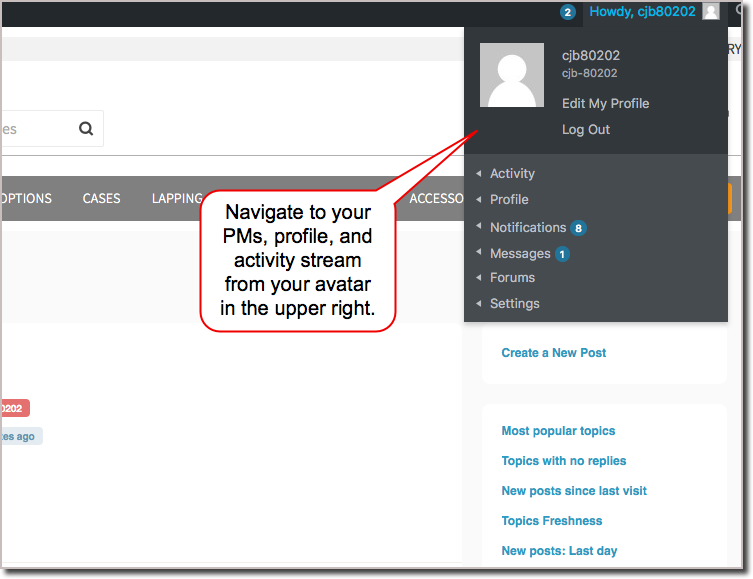The width and height of the screenshot is (753, 579).
Task: Click the notification count badge in the admin bar
Action: point(568,12)
